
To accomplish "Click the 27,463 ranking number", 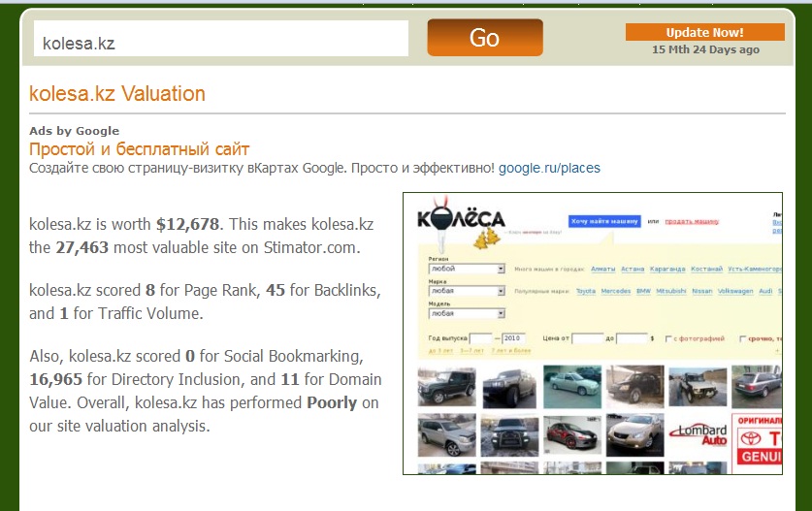I will pos(81,247).
